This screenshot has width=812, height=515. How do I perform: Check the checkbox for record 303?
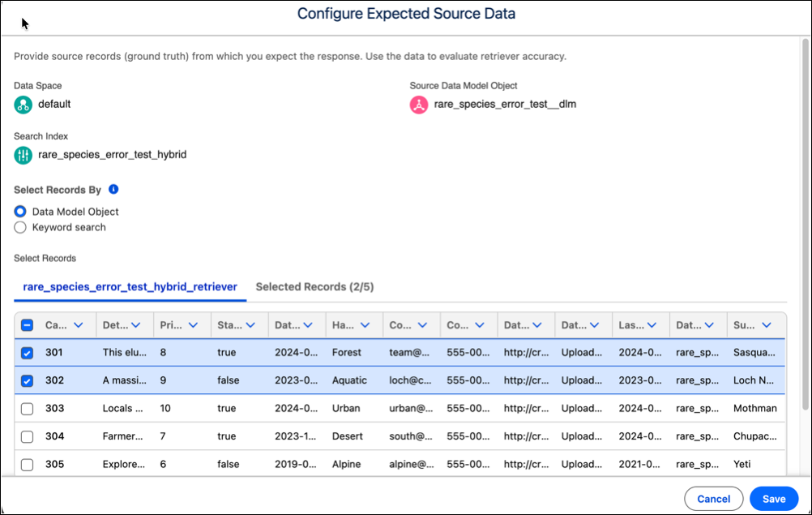click(27, 409)
